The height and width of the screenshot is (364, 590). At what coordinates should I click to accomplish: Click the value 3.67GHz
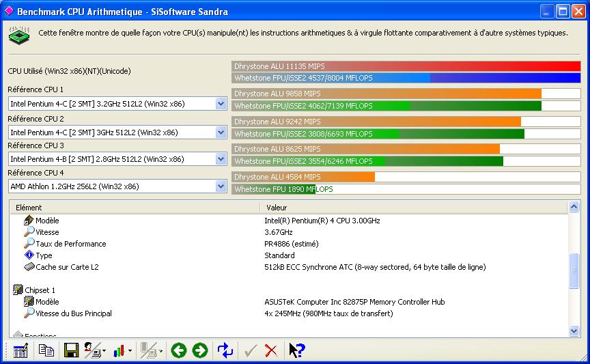tap(279, 232)
